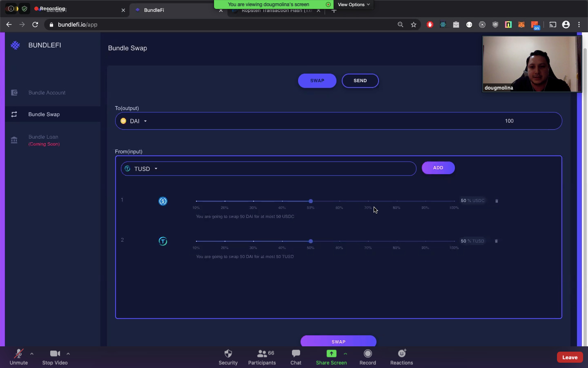Open the DAI output token dropdown

pos(134,121)
